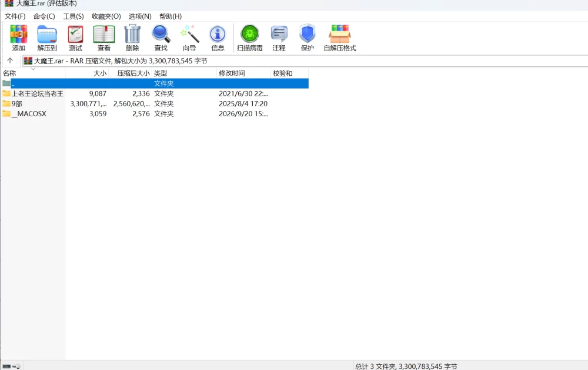Open the 收藏夹(O) menu
588x370 pixels.
(106, 16)
